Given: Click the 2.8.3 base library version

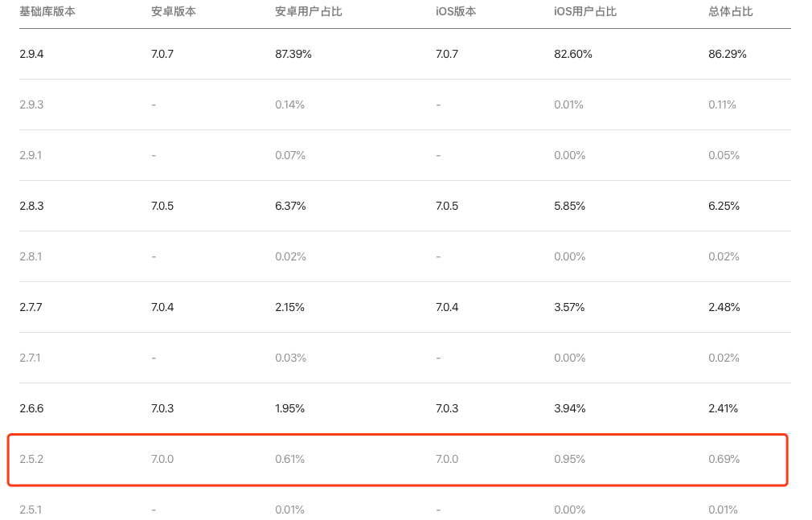Looking at the screenshot, I should [31, 206].
